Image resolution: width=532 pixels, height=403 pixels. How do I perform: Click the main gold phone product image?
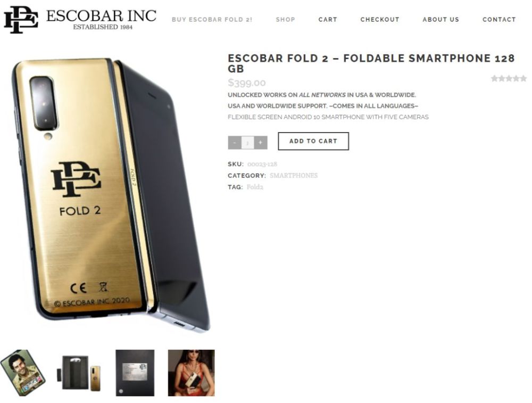111,195
